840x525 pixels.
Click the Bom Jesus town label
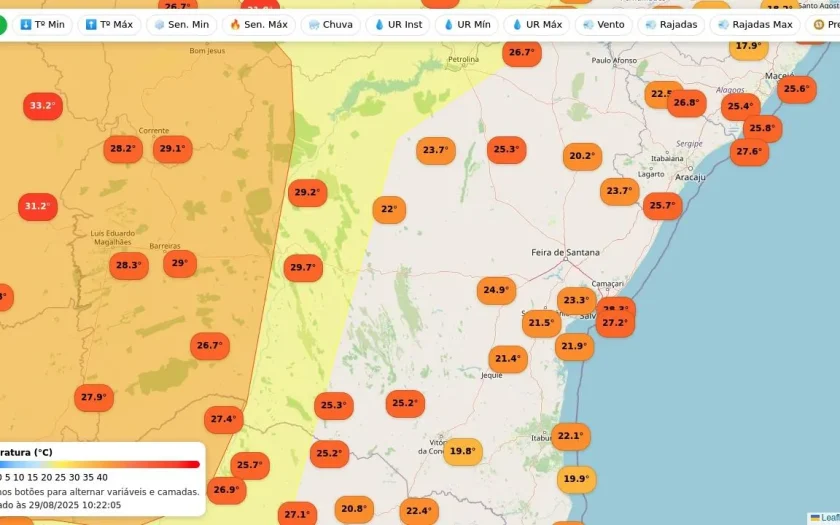207,51
